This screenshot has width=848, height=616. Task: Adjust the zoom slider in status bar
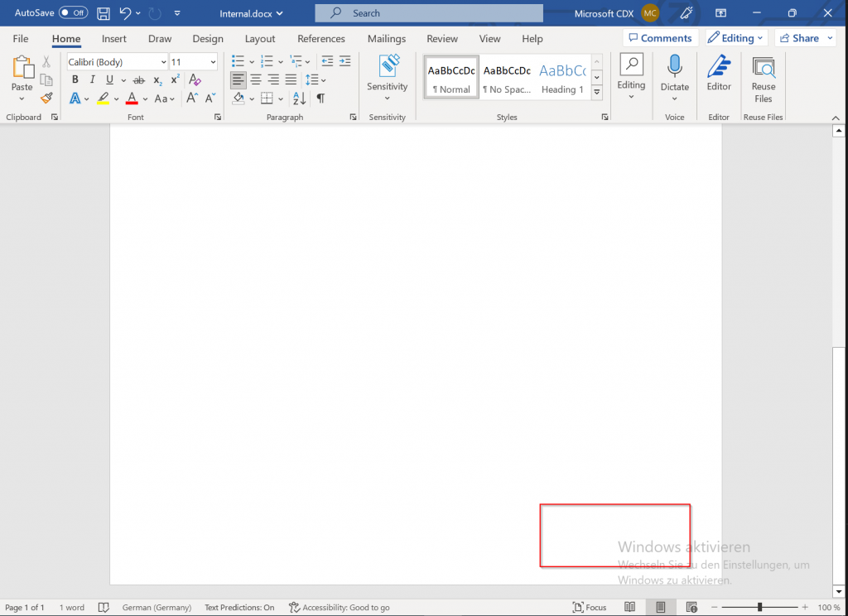pyautogui.click(x=759, y=608)
